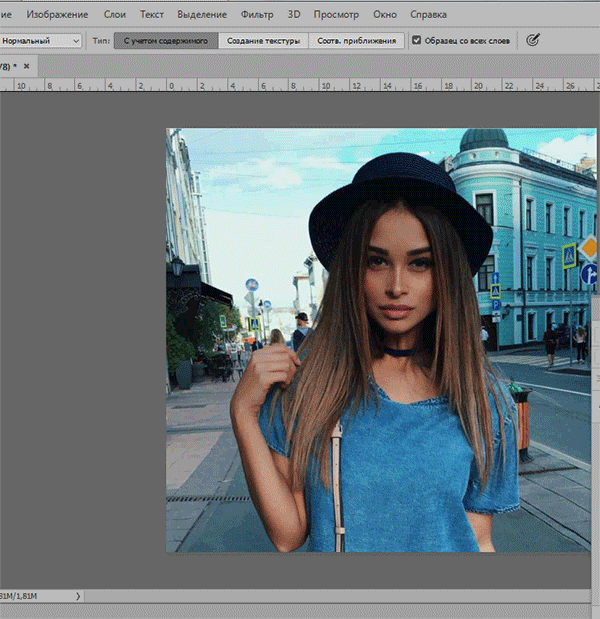Open the Справка help menu

(428, 15)
